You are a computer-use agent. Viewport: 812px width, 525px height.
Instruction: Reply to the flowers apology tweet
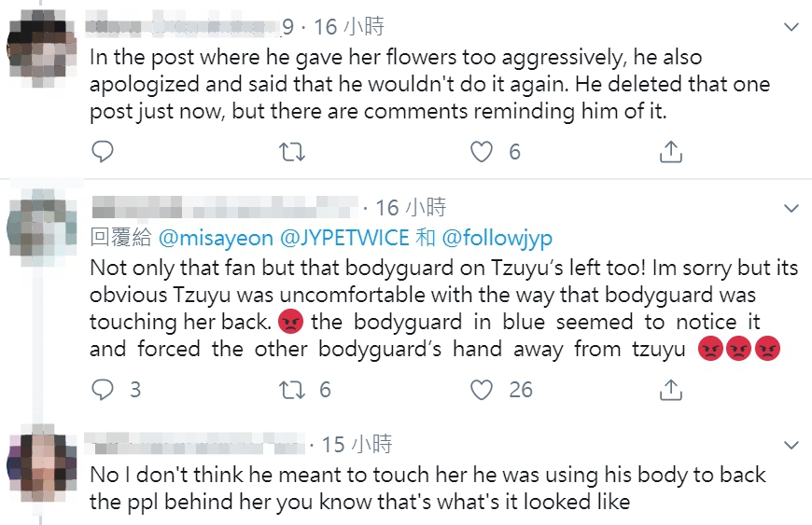coord(103,151)
